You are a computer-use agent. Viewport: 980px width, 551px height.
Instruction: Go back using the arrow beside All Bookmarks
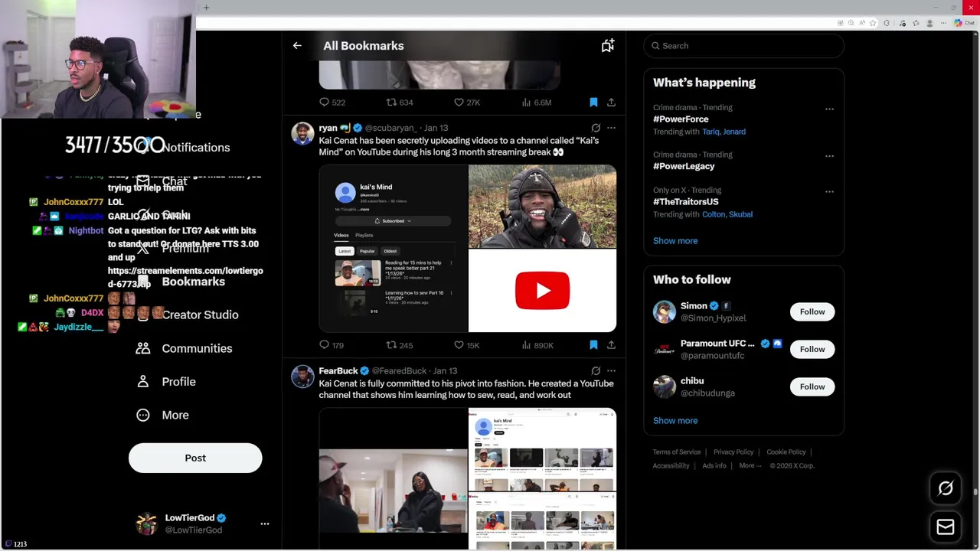pyautogui.click(x=297, y=46)
